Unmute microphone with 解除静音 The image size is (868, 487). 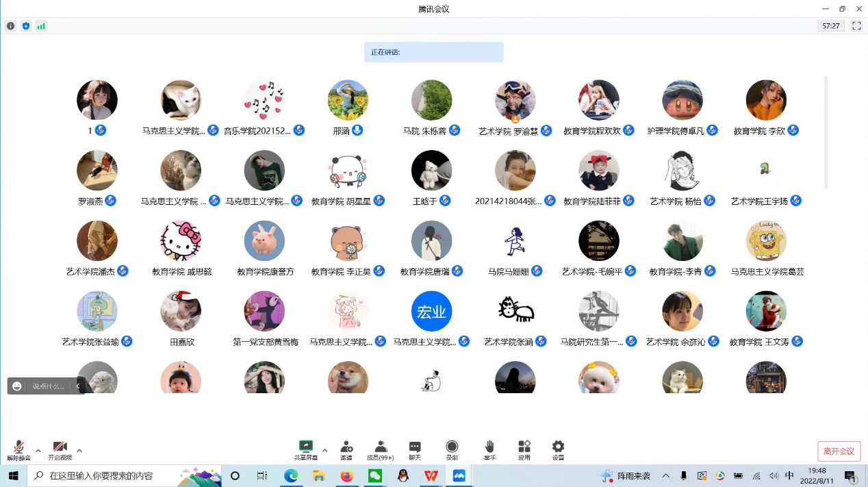tap(18, 450)
